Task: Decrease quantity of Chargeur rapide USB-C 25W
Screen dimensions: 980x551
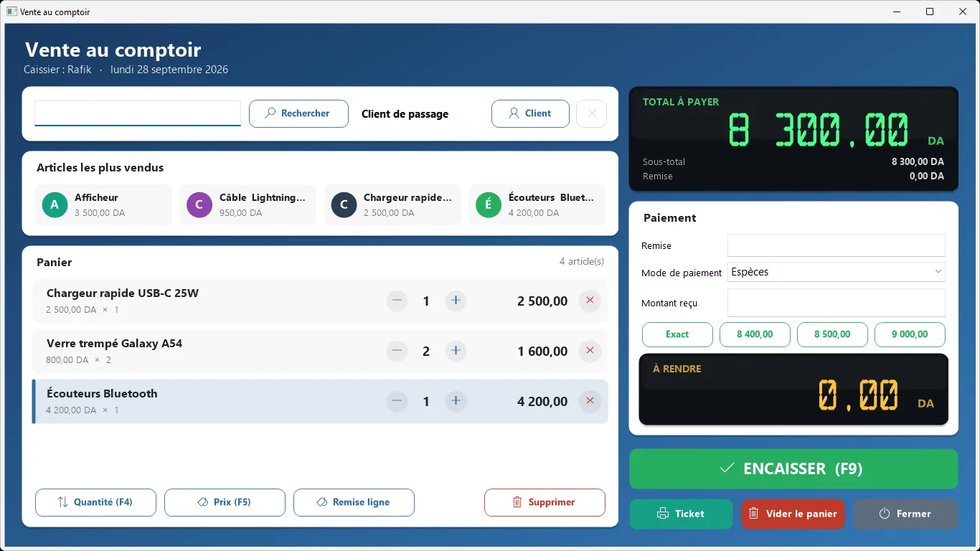Action: pyautogui.click(x=397, y=301)
